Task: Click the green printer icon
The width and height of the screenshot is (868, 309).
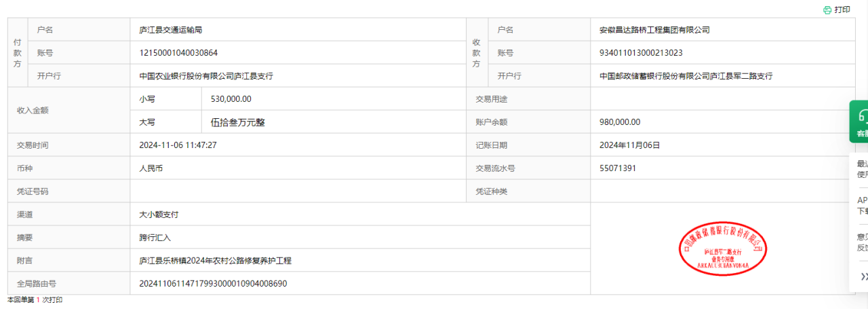Action: [x=827, y=10]
